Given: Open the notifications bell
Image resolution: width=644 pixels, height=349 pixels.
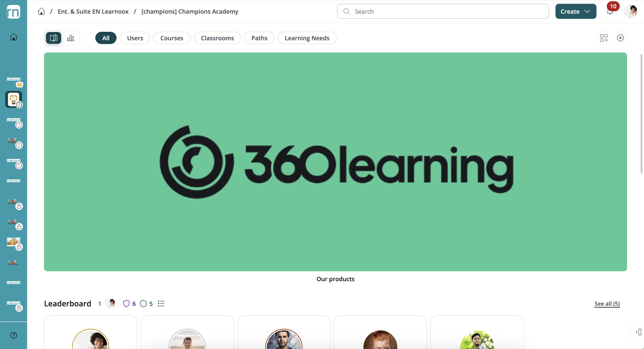Looking at the screenshot, I should point(610,12).
